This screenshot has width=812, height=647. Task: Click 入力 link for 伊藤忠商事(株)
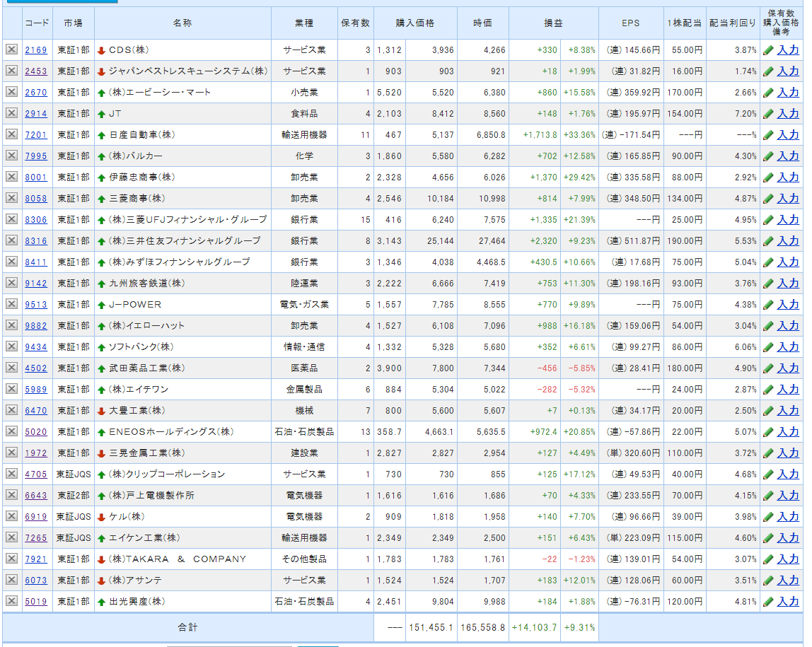pyautogui.click(x=788, y=177)
